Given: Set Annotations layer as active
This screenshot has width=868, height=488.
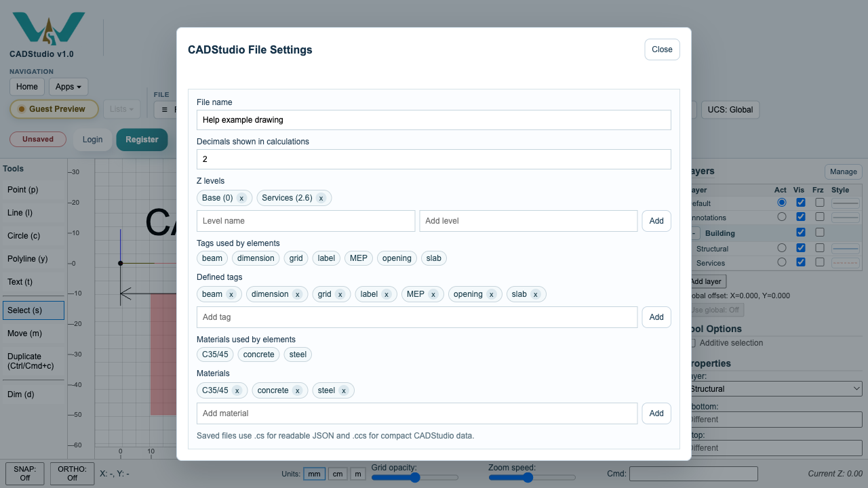Looking at the screenshot, I should [x=782, y=217].
